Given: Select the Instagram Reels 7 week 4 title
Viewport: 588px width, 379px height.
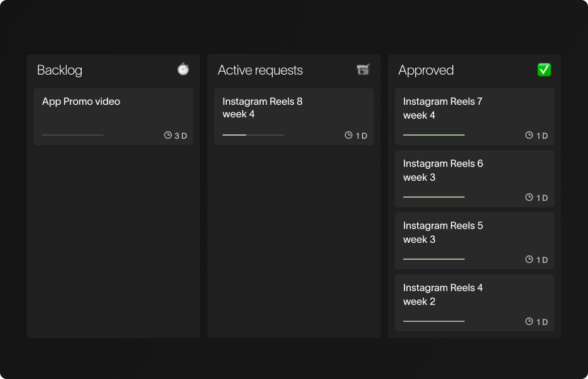Looking at the screenshot, I should point(442,108).
